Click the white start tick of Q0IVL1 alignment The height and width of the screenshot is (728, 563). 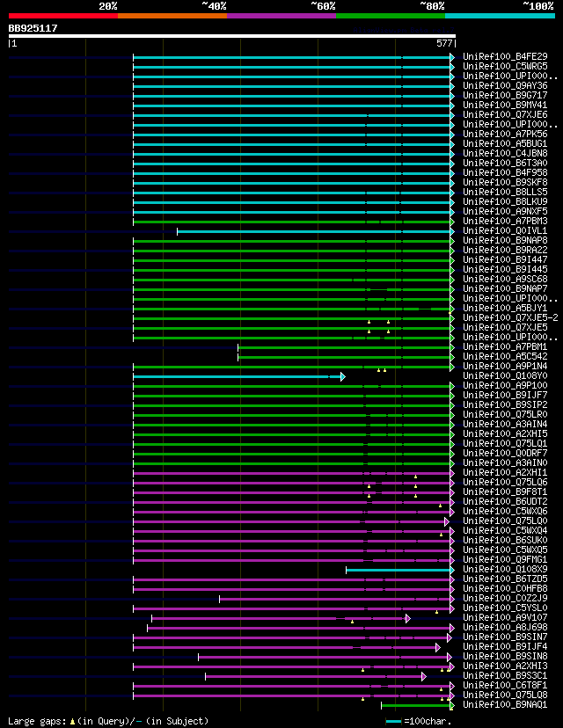tap(177, 231)
